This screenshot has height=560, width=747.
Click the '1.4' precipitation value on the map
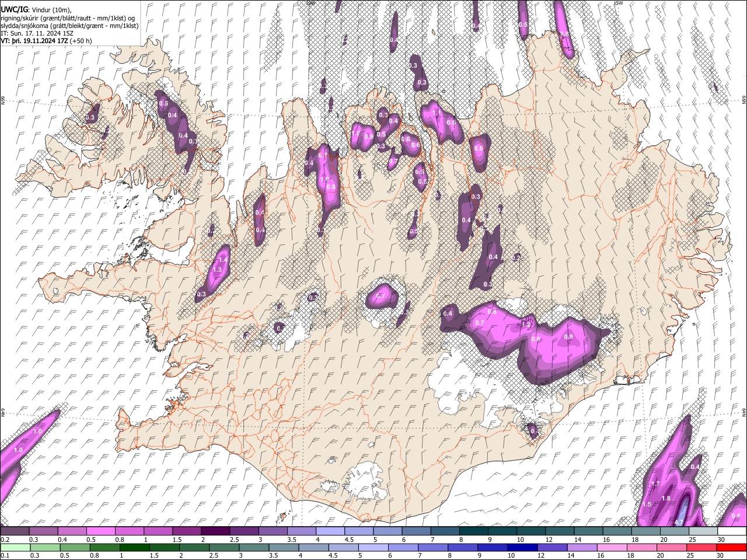pos(222,260)
